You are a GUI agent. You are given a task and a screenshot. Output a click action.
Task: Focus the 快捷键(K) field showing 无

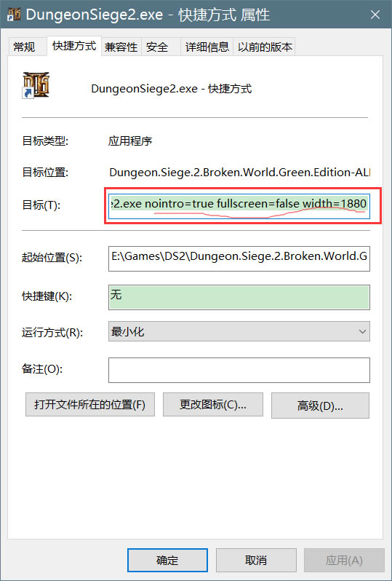coord(239,297)
